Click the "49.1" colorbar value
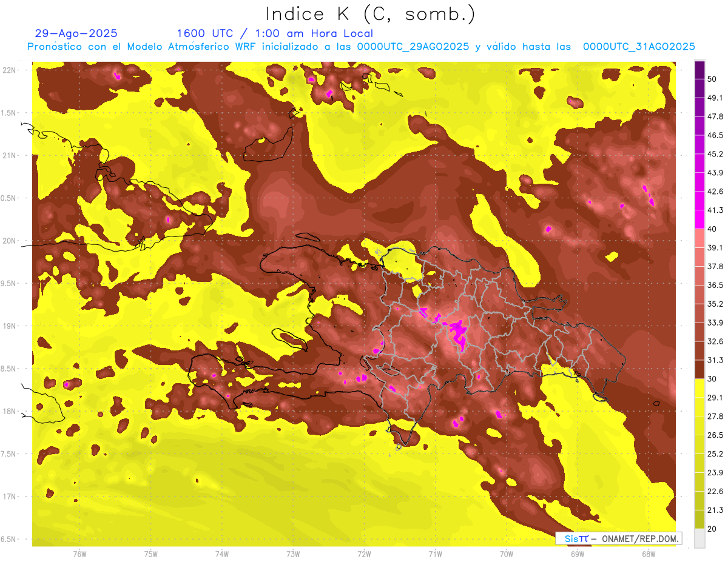728x562 pixels. tap(715, 98)
